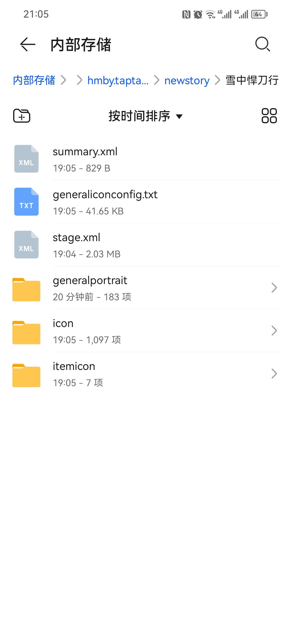Viewport: 291px width, 644px height.
Task: Select the 雪中悍刀行 breadcrumb
Action: [252, 80]
